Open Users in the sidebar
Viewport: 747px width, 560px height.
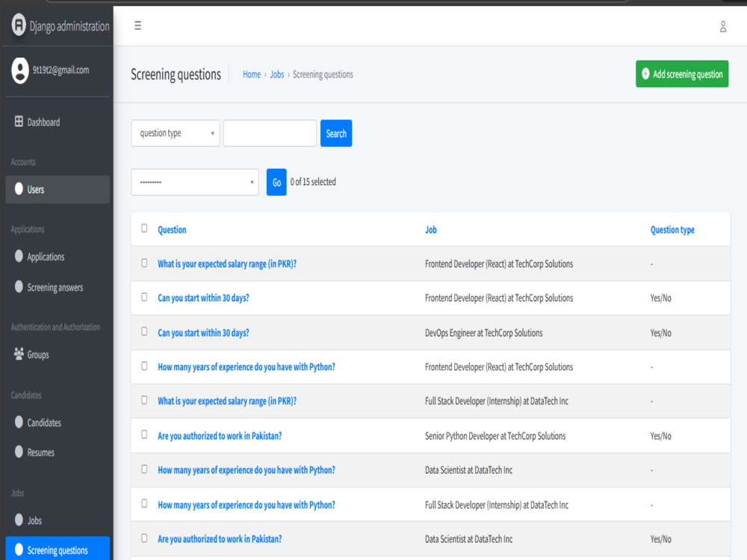tap(58, 190)
